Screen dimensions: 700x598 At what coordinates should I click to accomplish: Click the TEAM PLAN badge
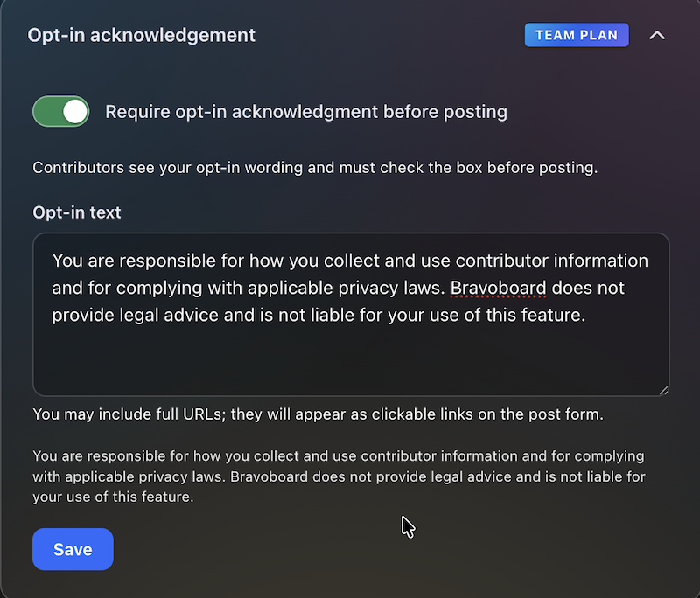click(576, 35)
